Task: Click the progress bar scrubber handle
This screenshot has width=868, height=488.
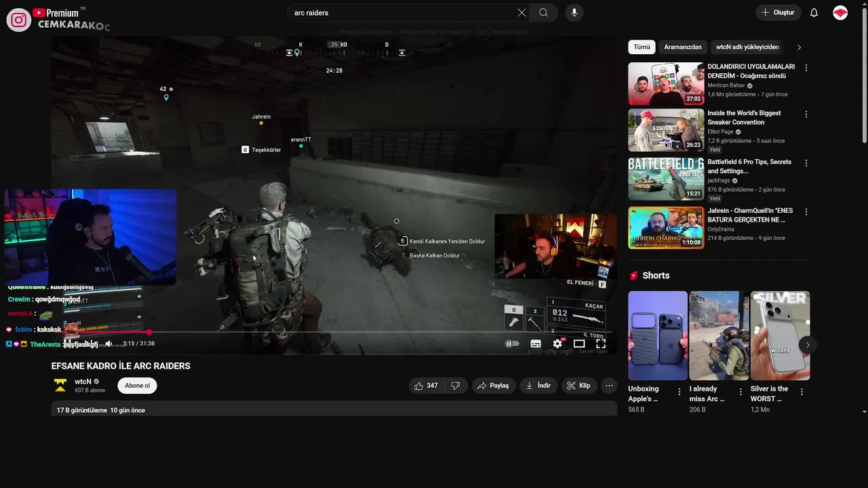Action: pyautogui.click(x=149, y=332)
